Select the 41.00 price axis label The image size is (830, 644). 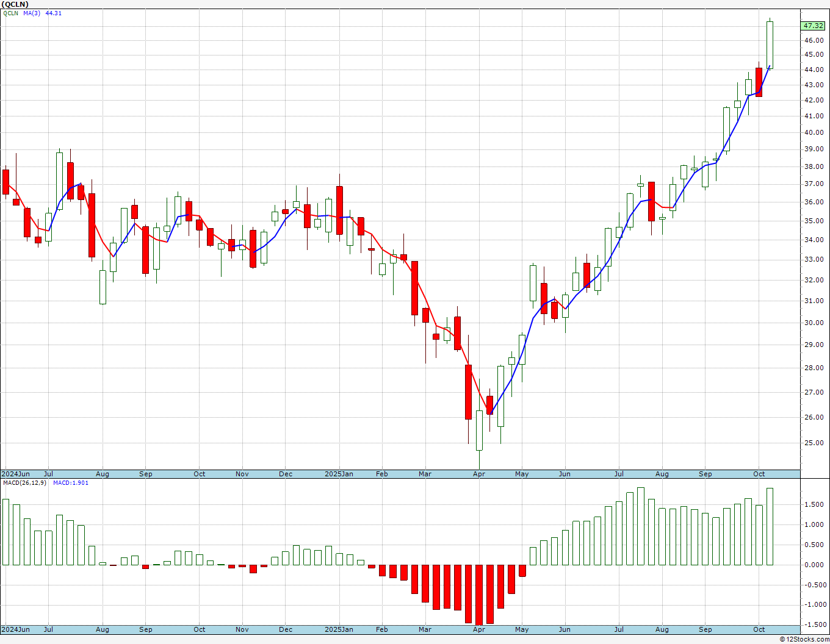(813, 116)
